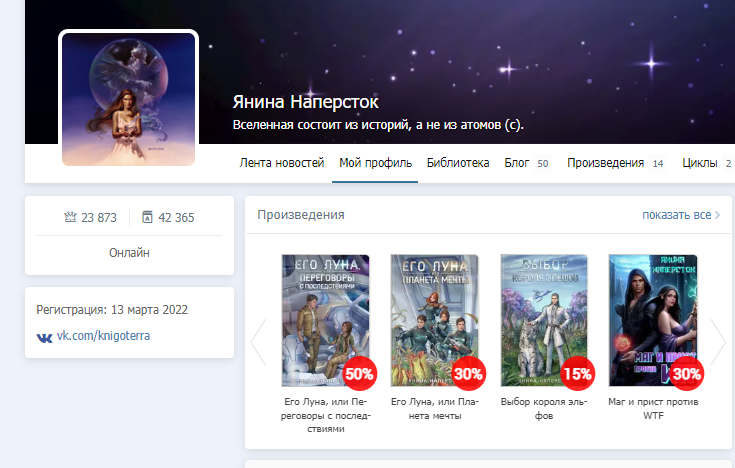Click the crown rating icon

pos(70,217)
